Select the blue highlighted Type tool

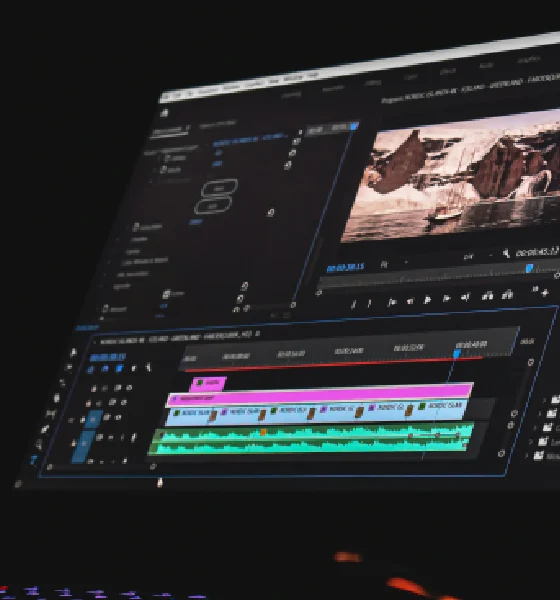pos(34,459)
